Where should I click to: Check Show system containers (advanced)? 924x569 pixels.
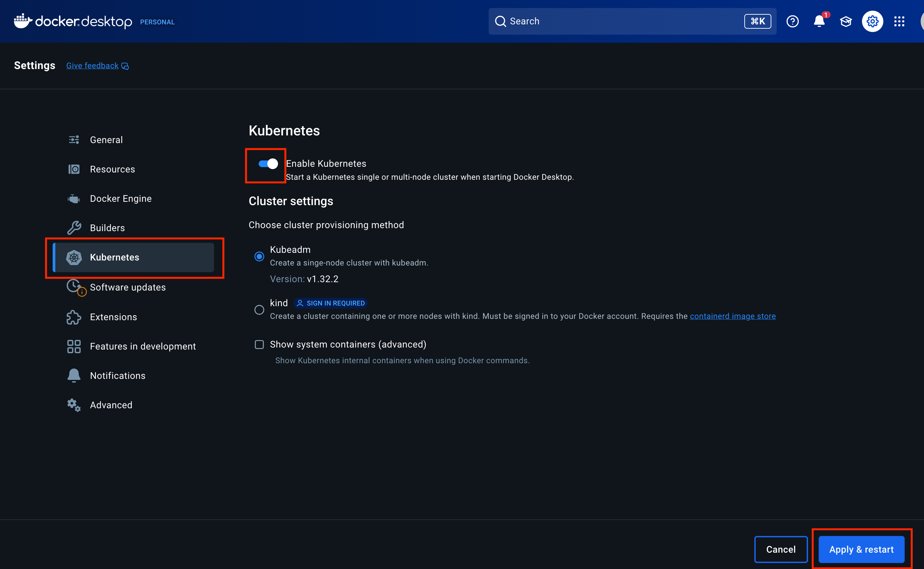coord(259,345)
